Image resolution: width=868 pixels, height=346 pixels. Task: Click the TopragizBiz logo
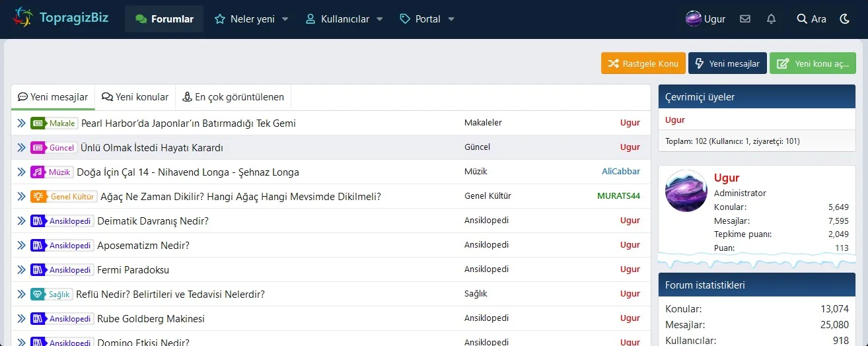[x=61, y=18]
